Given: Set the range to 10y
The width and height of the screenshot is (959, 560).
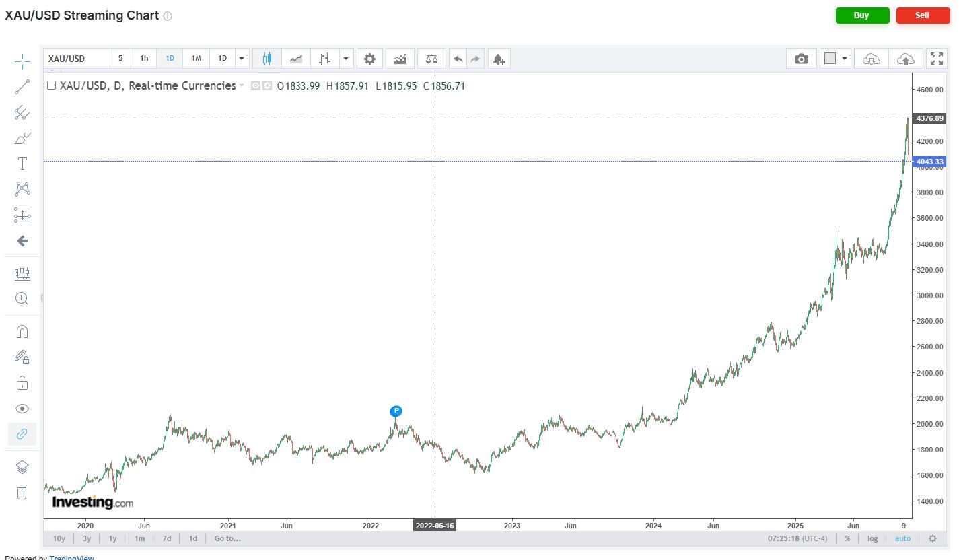Looking at the screenshot, I should [x=59, y=538].
